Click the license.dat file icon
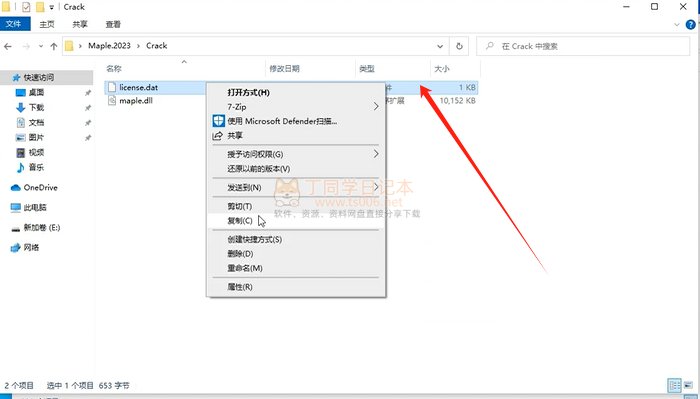 (112, 87)
